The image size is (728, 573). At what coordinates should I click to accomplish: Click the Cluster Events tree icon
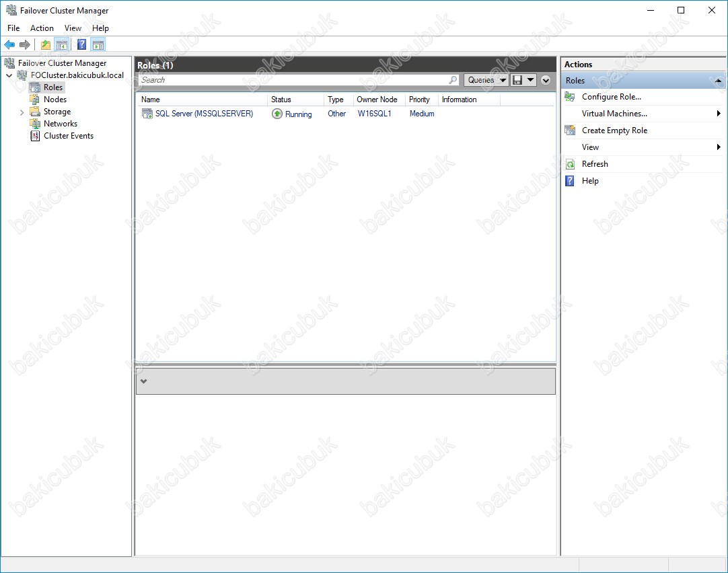[35, 135]
